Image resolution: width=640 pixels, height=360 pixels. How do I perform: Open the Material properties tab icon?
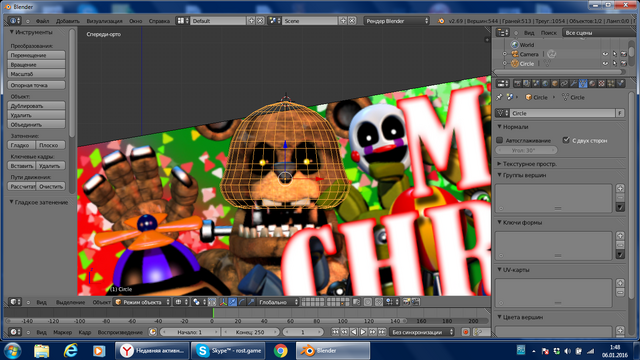point(592,84)
